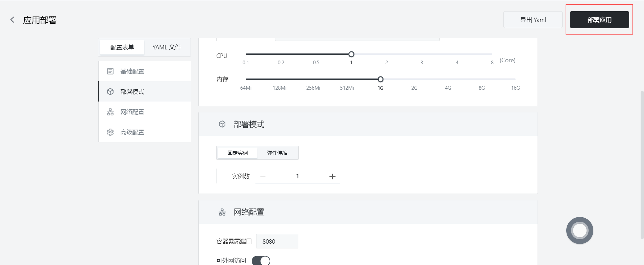Decrease 实例数 with minus button

click(x=263, y=176)
